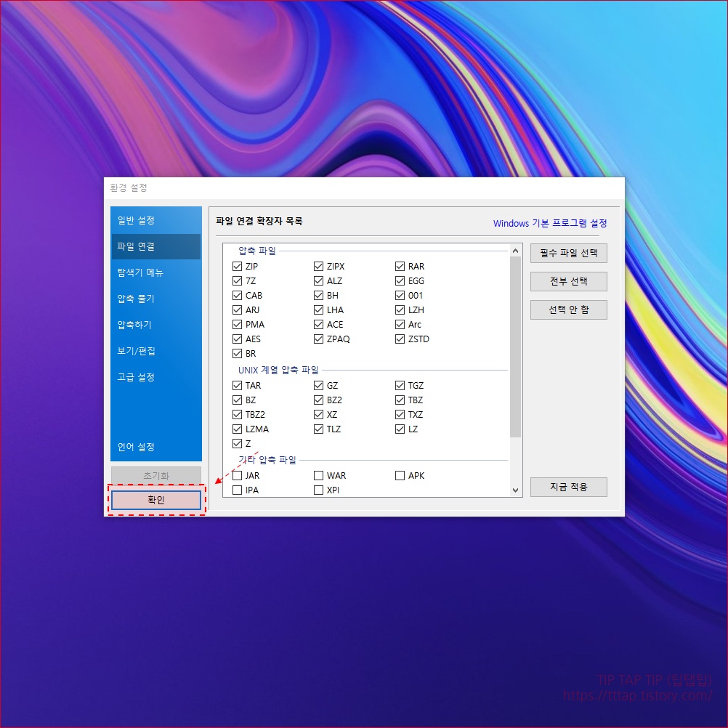
Task: Click the 선택 안 함 button
Action: tap(568, 310)
